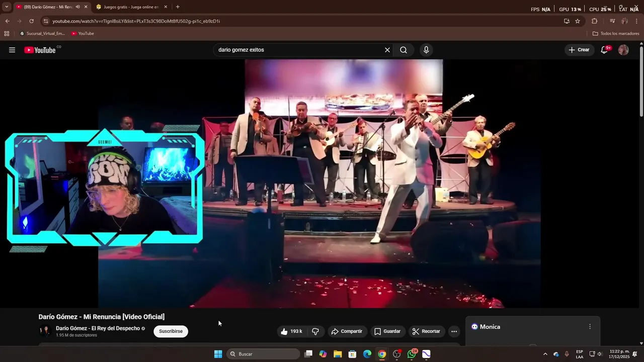Viewport: 644px width, 362px height.
Task: Open more actions three-dot button under video
Action: click(454, 331)
